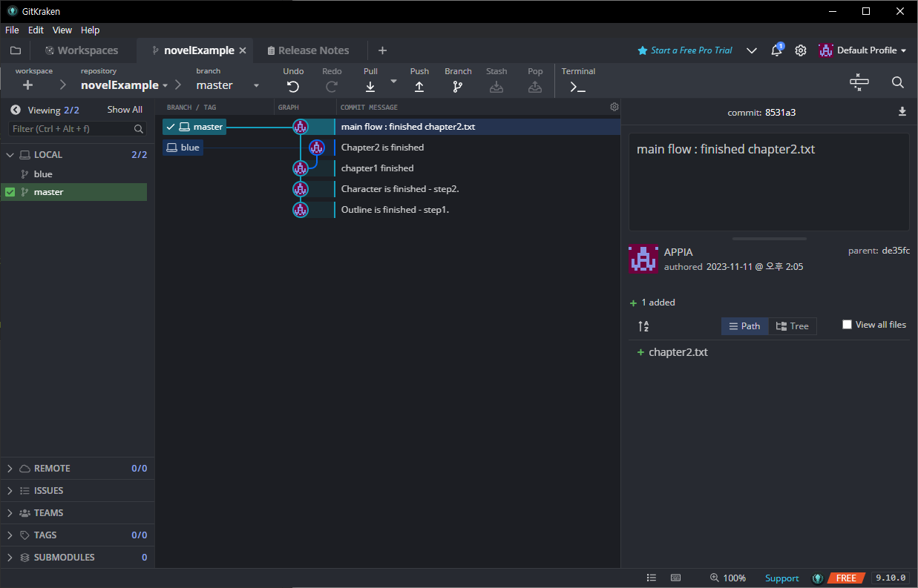Click Start a Free Pro Trial link
918x588 pixels.
[x=685, y=50]
